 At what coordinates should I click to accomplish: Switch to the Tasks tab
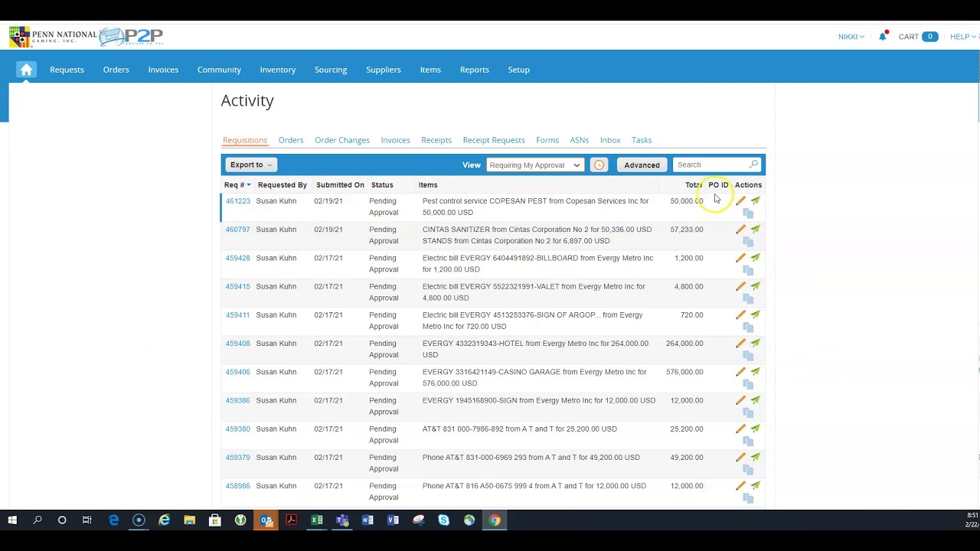coord(642,140)
